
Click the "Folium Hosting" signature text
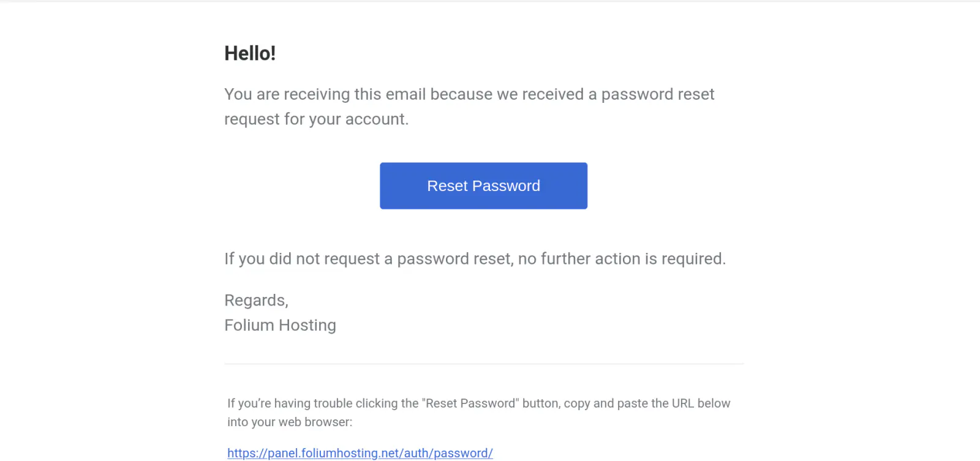click(280, 325)
